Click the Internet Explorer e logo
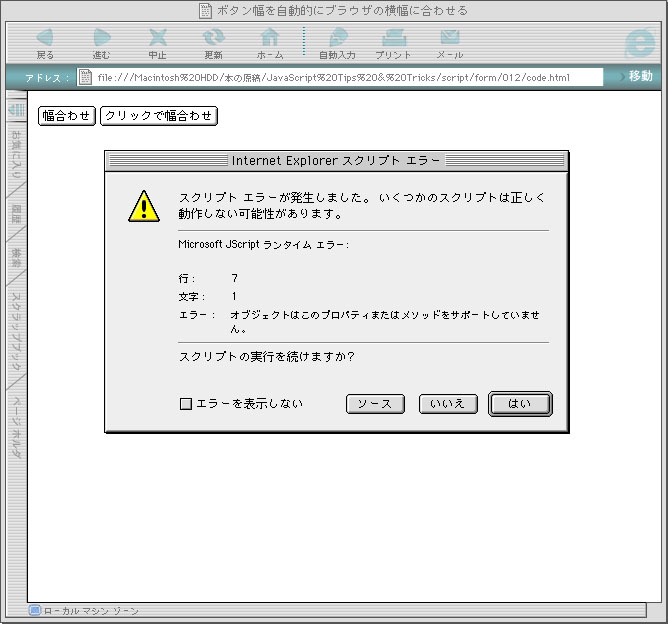This screenshot has width=668, height=624. click(x=640, y=43)
